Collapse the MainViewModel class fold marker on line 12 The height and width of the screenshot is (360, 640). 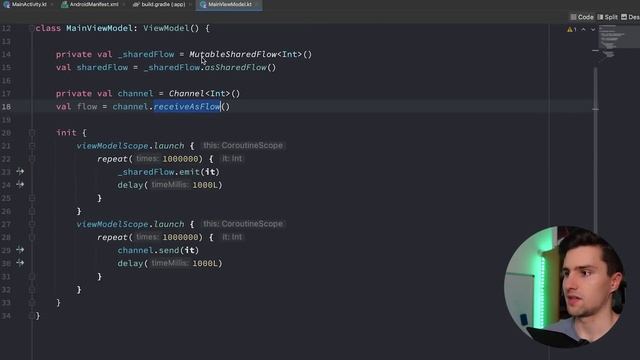click(x=31, y=28)
